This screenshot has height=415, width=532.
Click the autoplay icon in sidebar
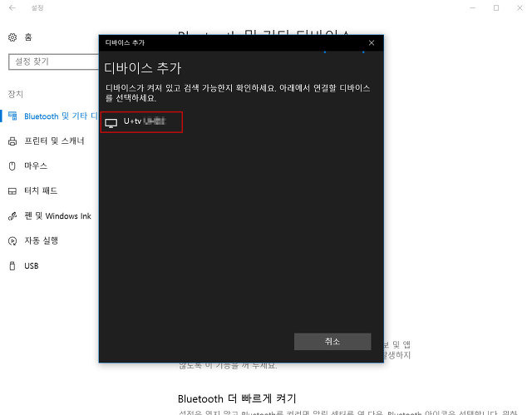[x=12, y=241]
